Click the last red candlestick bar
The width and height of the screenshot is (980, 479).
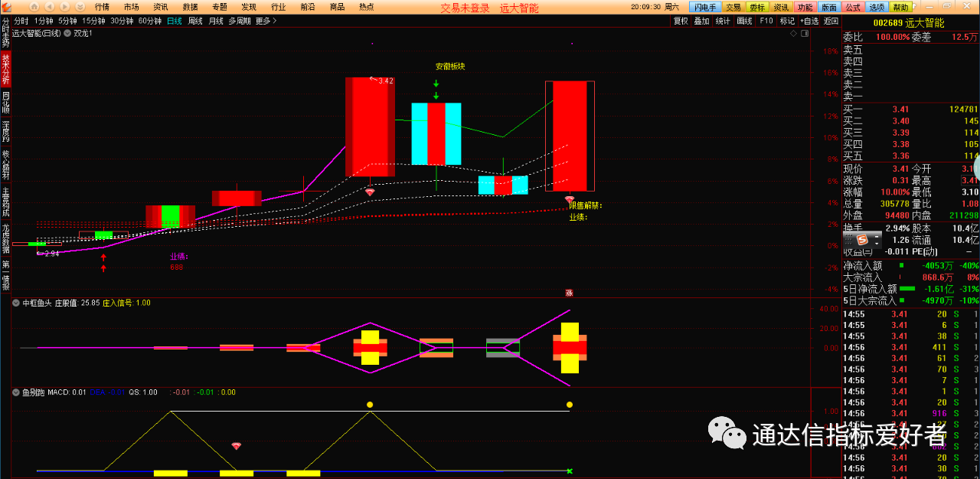pyautogui.click(x=569, y=136)
